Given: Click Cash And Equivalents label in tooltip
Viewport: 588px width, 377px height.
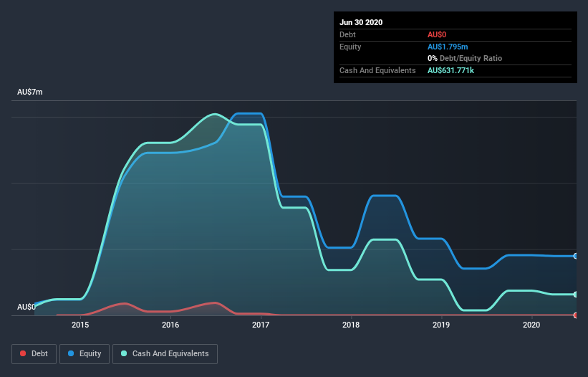Looking at the screenshot, I should (377, 70).
